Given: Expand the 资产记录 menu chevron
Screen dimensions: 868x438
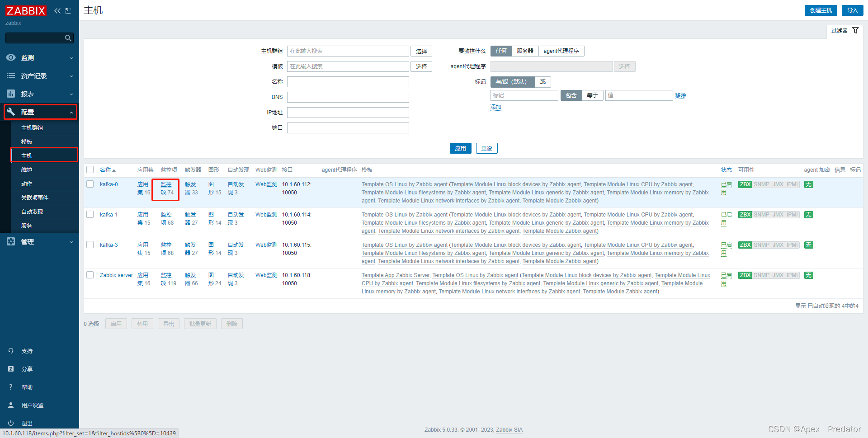Looking at the screenshot, I should pyautogui.click(x=71, y=76).
